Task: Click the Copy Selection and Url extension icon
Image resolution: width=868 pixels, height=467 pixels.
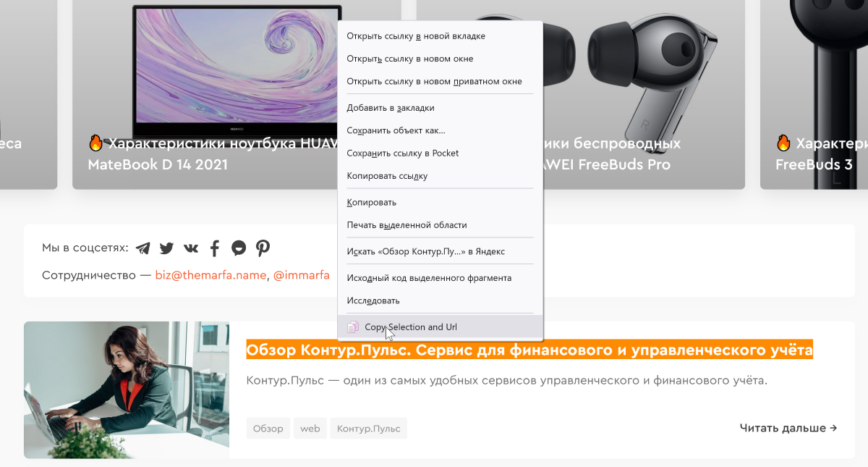Action: point(353,327)
